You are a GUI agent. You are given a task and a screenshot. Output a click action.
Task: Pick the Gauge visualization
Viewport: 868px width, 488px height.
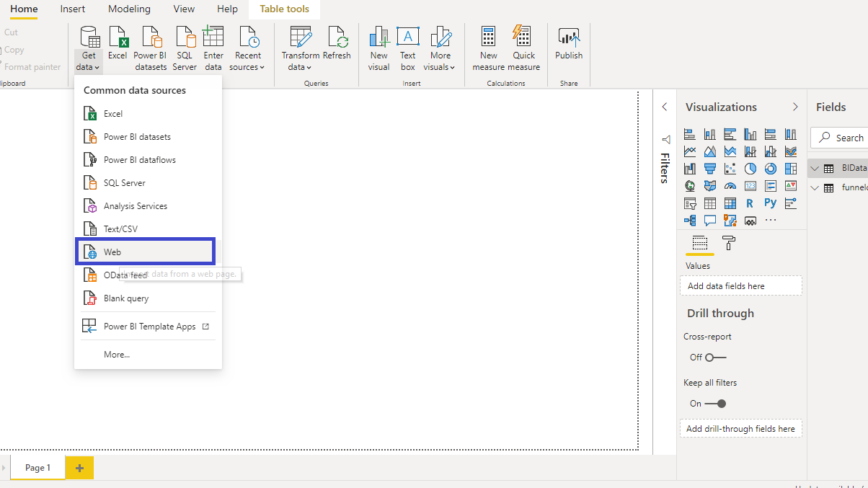(730, 186)
